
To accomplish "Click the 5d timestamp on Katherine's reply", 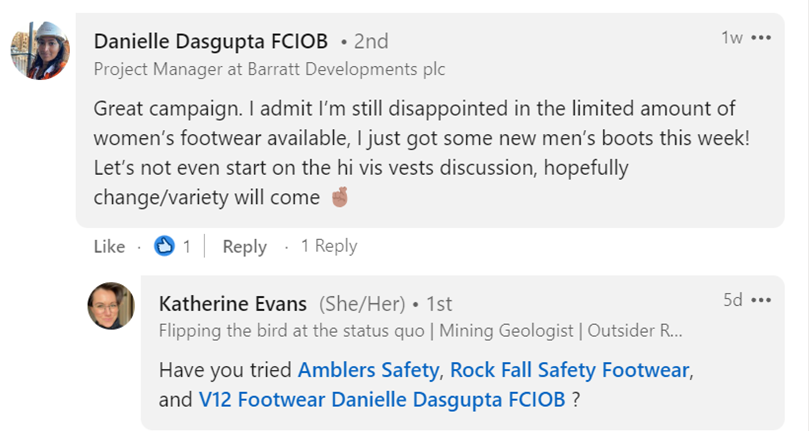I will coord(732,300).
